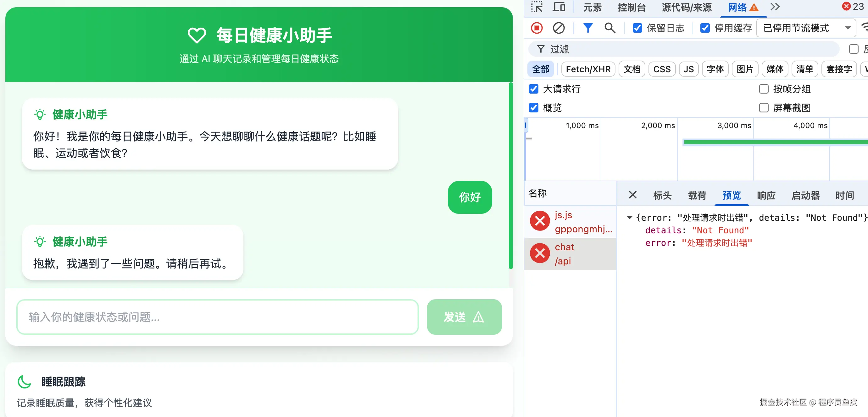
Task: Uncheck the 保留日志 checkbox
Action: [637, 28]
